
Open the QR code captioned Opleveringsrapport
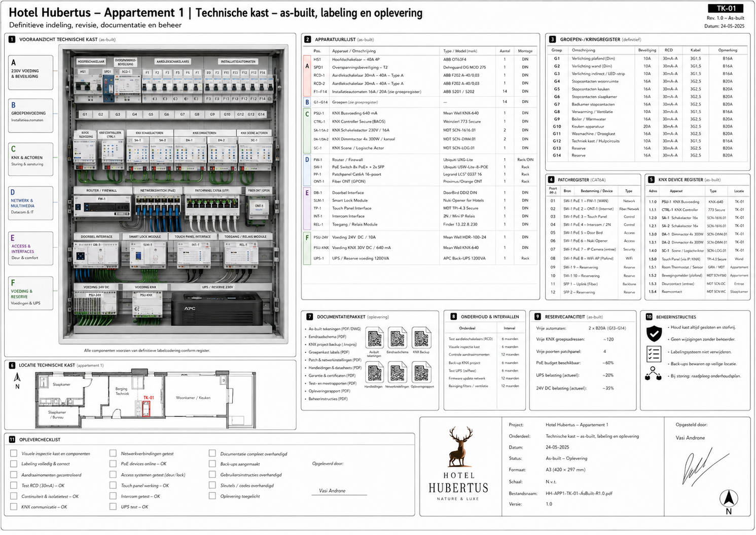(x=421, y=373)
